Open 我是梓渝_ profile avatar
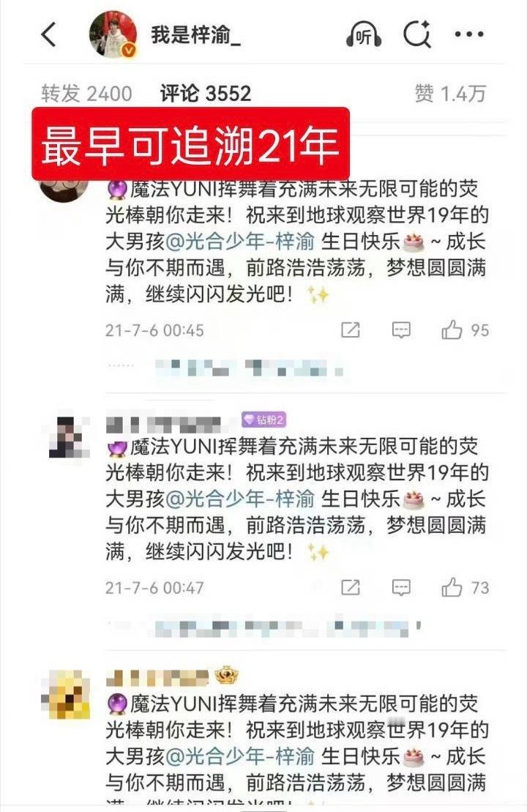The height and width of the screenshot is (812, 527). click(x=113, y=34)
